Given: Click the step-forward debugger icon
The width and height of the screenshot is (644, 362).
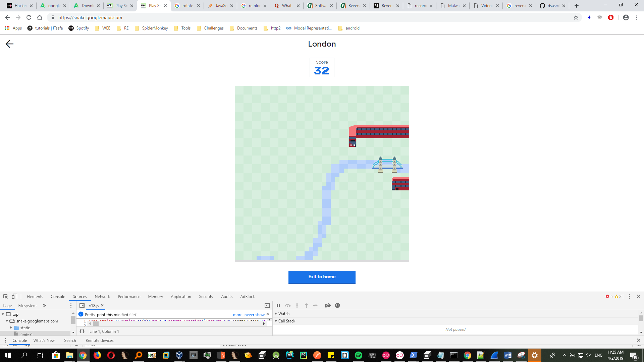Looking at the screenshot, I should [x=316, y=305].
